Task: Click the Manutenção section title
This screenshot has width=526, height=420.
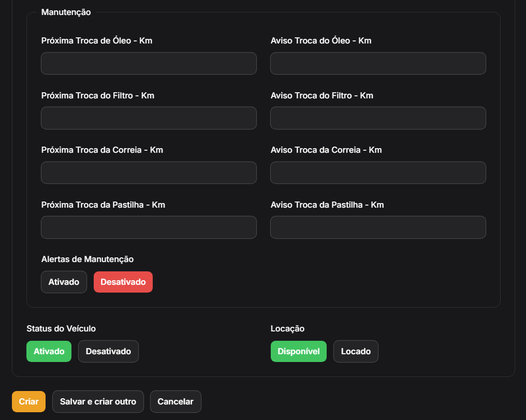Action: coord(66,12)
